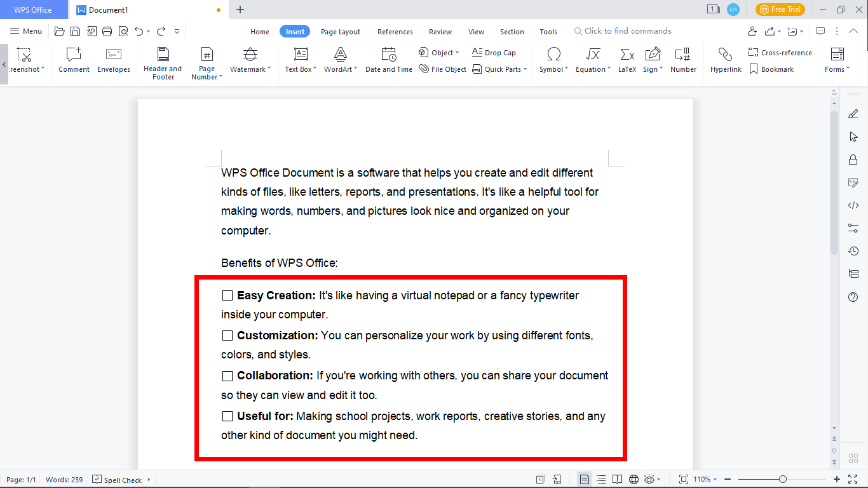868x488 pixels.
Task: Open the Section tab
Action: 512,32
